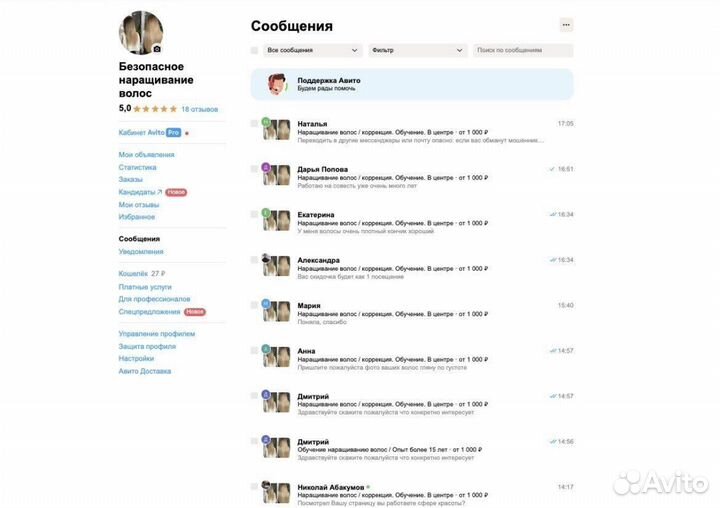Focus the Поиск по сообщениям search field
The image size is (720, 508).
click(x=523, y=51)
